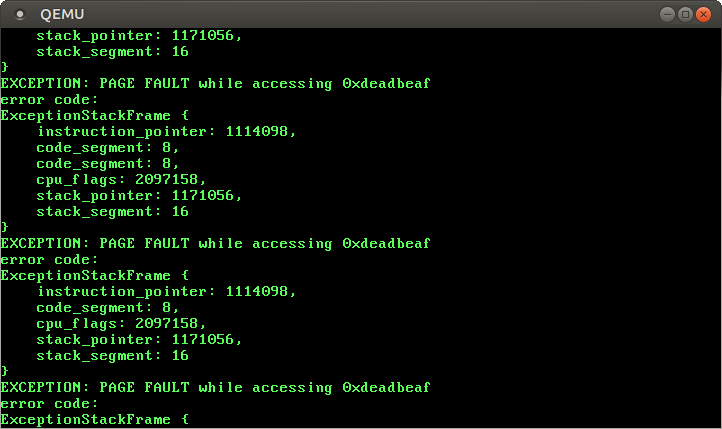Click the bottommost stack_segment: 16 line
Screen dimensions: 722x429
click(x=112, y=355)
